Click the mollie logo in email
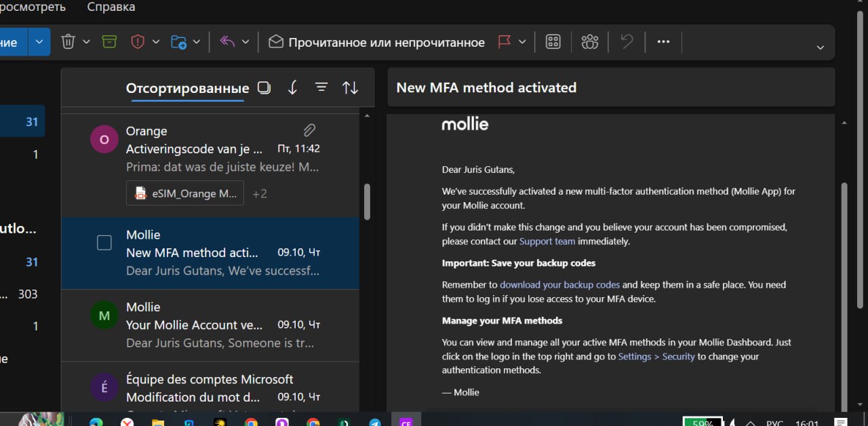 [x=465, y=124]
